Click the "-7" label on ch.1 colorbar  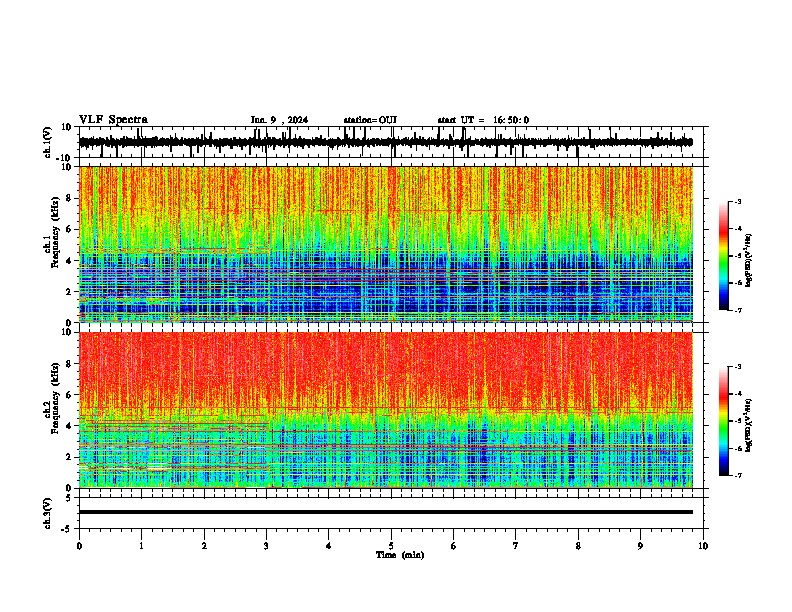pos(737,310)
